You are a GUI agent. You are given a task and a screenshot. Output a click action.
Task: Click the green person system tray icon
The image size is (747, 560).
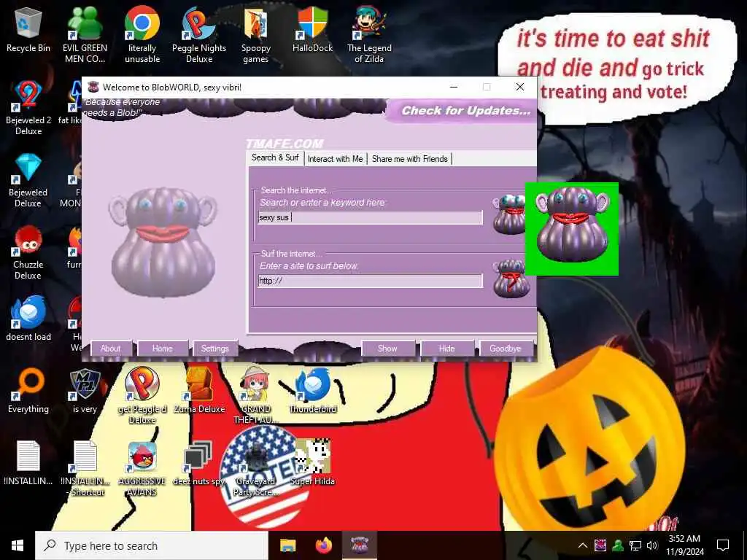(x=618, y=545)
